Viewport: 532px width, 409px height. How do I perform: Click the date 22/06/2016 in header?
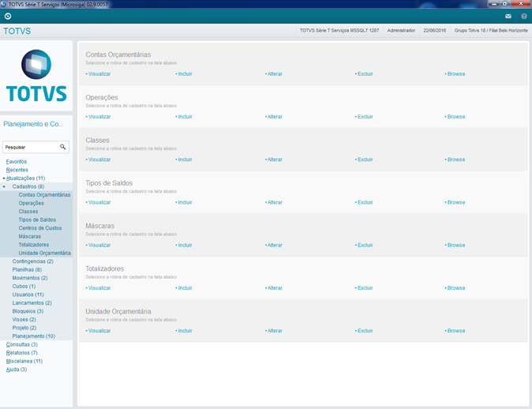(x=434, y=31)
